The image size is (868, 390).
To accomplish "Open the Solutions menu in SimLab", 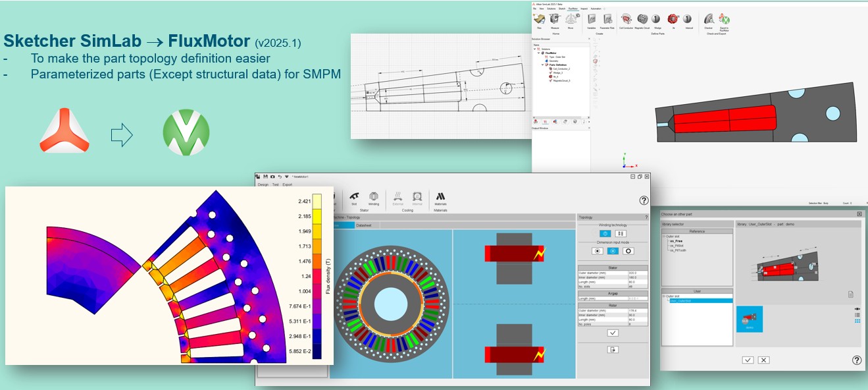I will [x=551, y=9].
